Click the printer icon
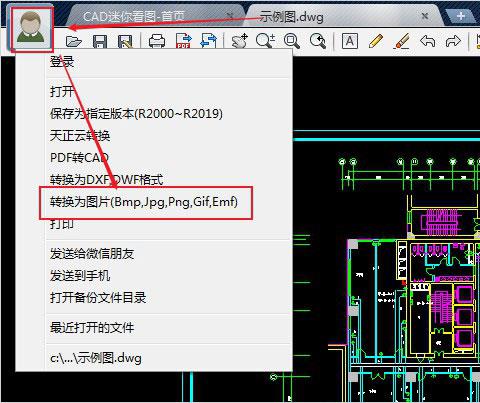The height and width of the screenshot is (403, 480). point(157,41)
